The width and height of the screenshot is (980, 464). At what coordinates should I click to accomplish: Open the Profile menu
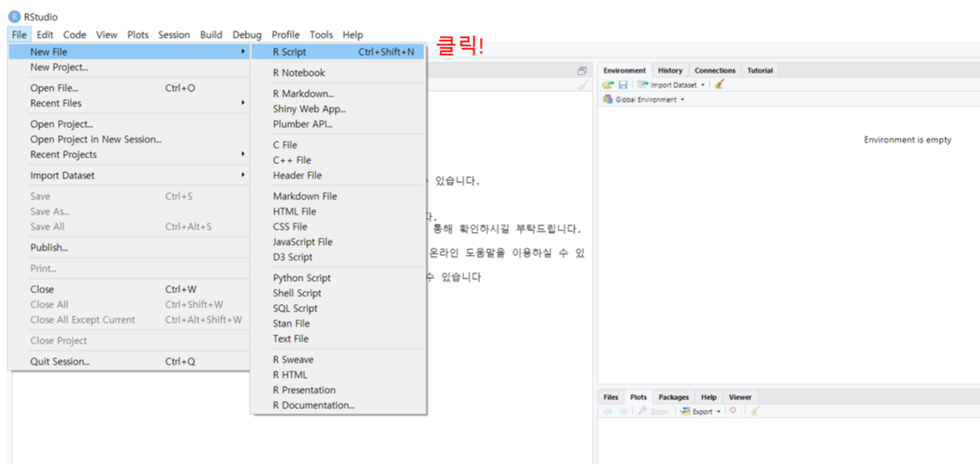285,35
